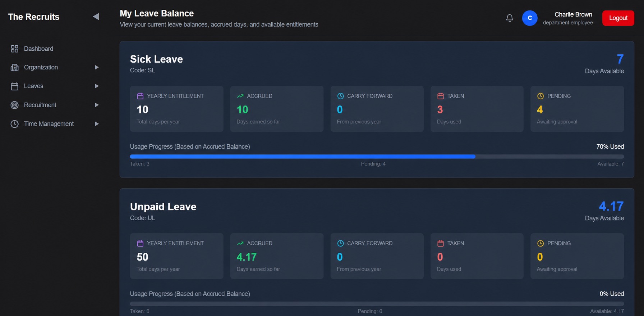Click the My Leave Balance page title
Screen dimensions: 644x316
pyautogui.click(x=157, y=13)
